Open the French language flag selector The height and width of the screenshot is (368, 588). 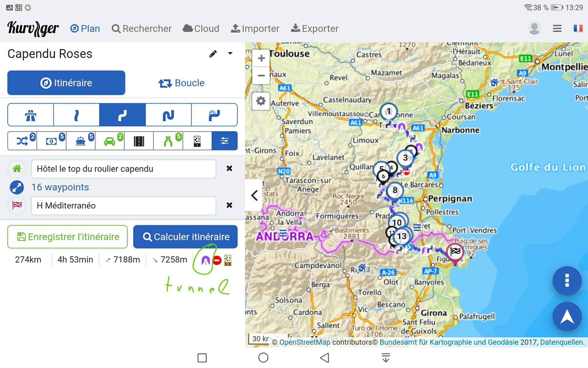pos(578,29)
